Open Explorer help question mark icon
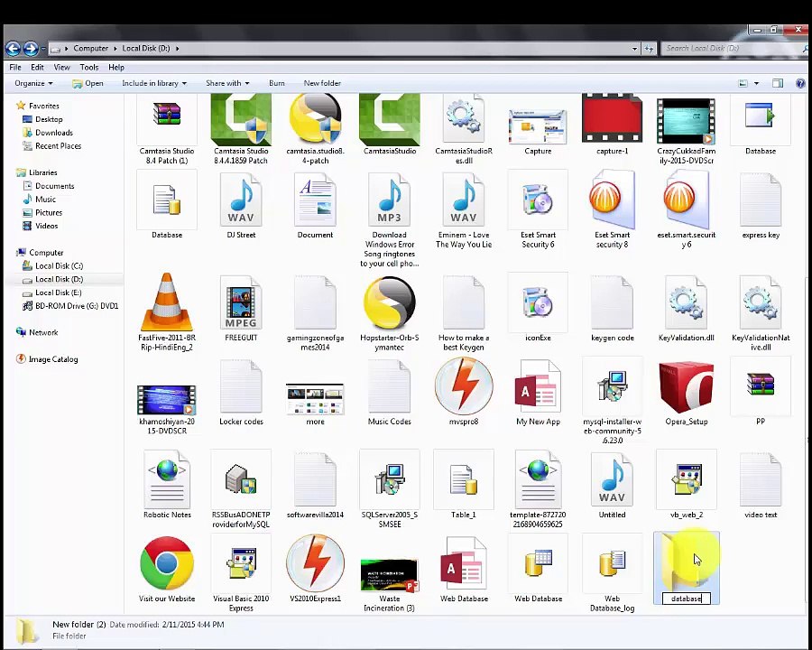Viewport: 812px width, 650px height. 800,83
